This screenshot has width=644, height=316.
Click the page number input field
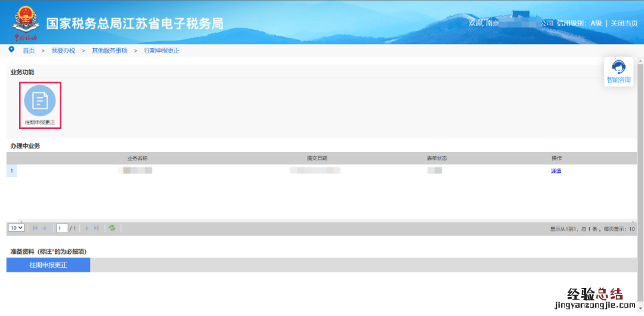pyautogui.click(x=62, y=228)
